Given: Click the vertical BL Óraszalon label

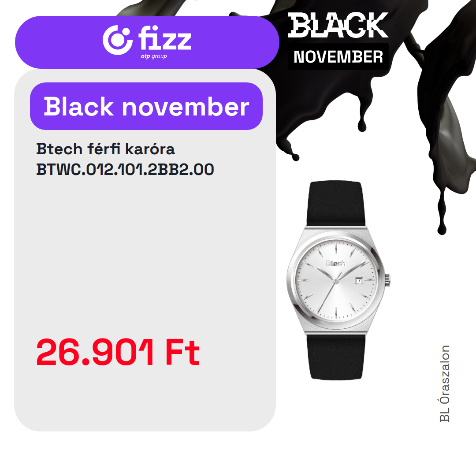Looking at the screenshot, I should 445,383.
